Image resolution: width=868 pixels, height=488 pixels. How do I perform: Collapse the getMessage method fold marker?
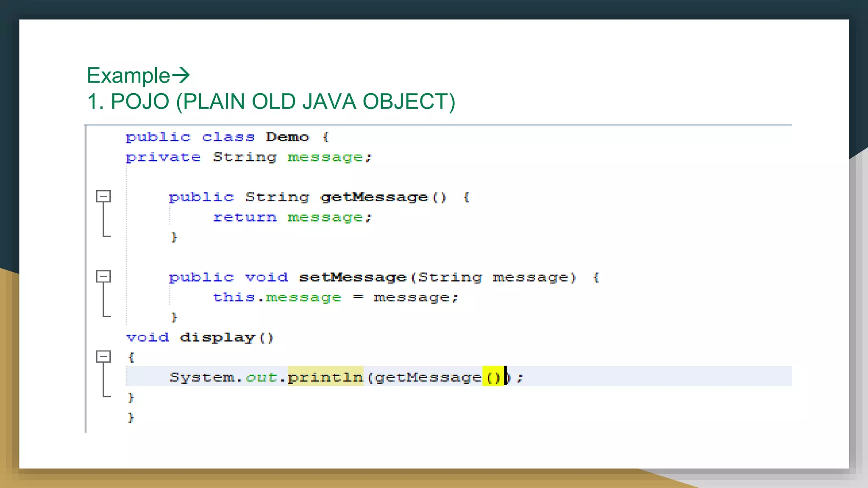103,197
